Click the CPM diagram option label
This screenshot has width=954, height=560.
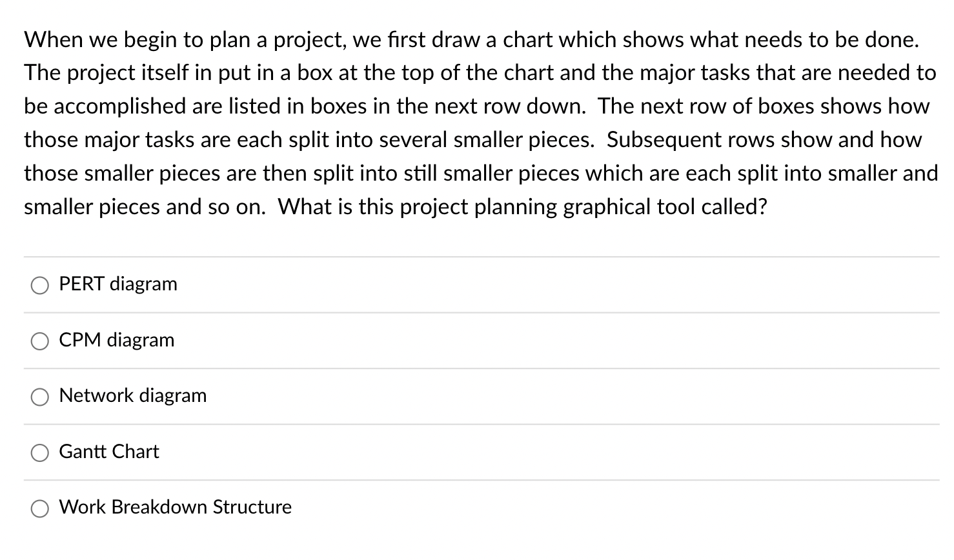[116, 340]
